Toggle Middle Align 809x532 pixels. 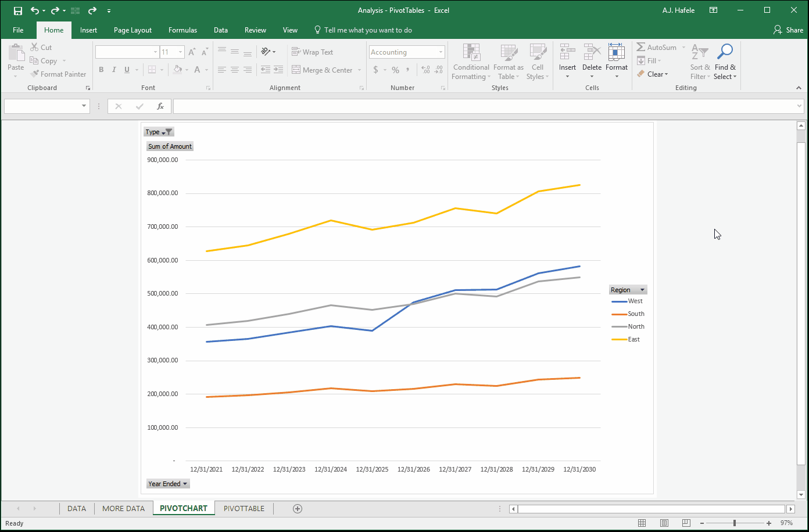(235, 52)
